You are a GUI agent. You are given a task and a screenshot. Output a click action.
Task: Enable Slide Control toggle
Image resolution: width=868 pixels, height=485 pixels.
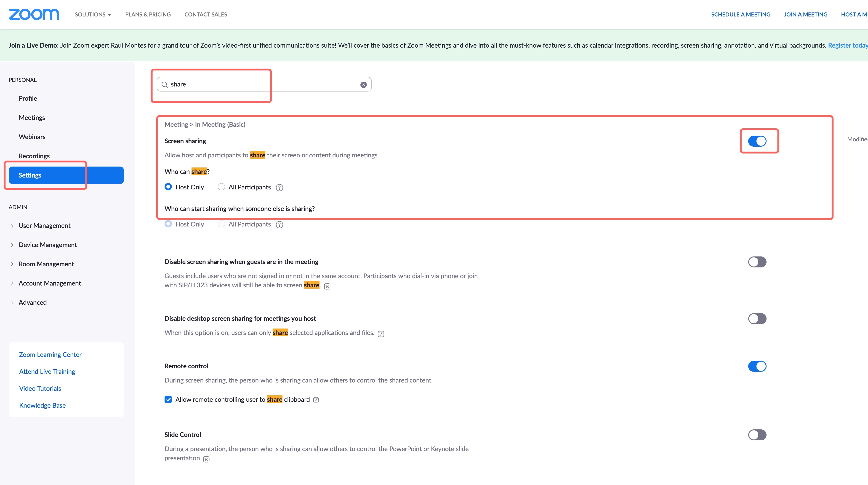pyautogui.click(x=757, y=435)
